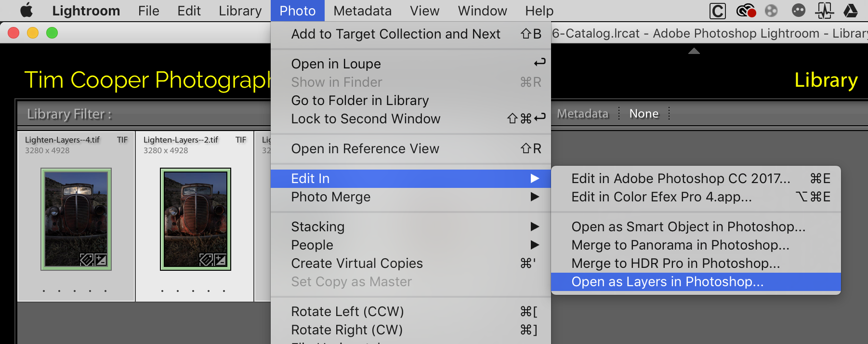Choose Open as Layers in Photoshop

tap(696, 282)
